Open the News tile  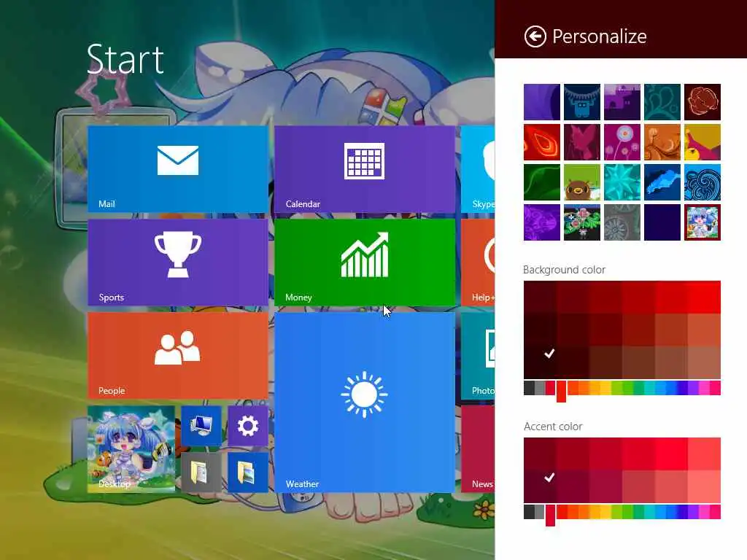pyautogui.click(x=478, y=449)
